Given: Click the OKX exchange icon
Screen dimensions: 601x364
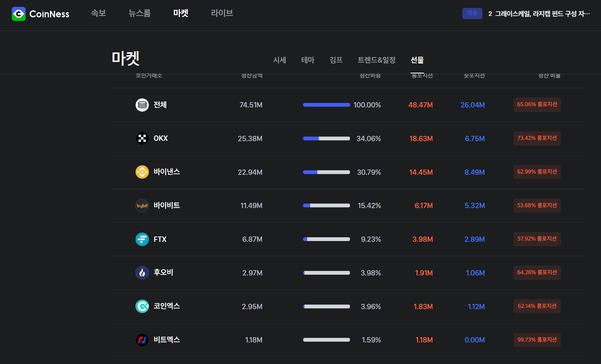Looking at the screenshot, I should click(x=142, y=138).
